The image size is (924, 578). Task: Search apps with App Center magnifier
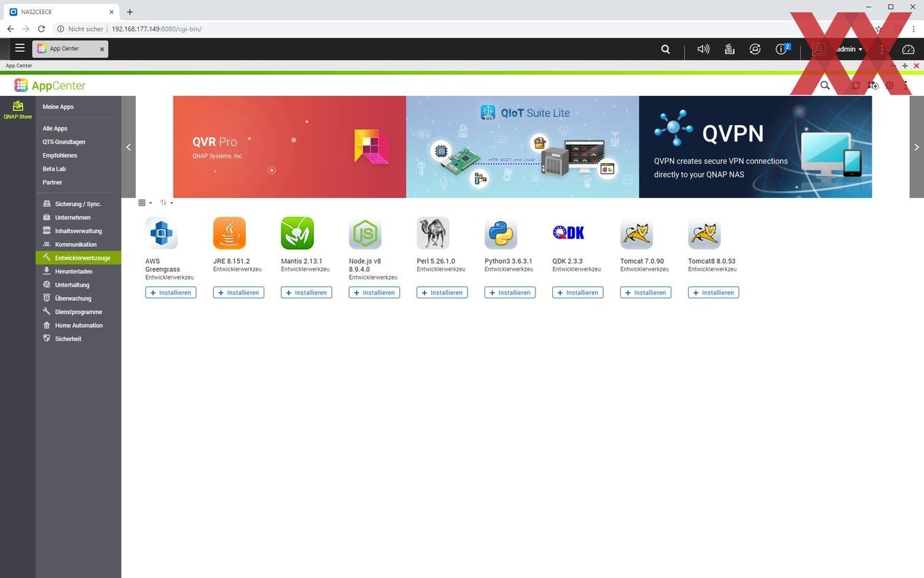(825, 85)
